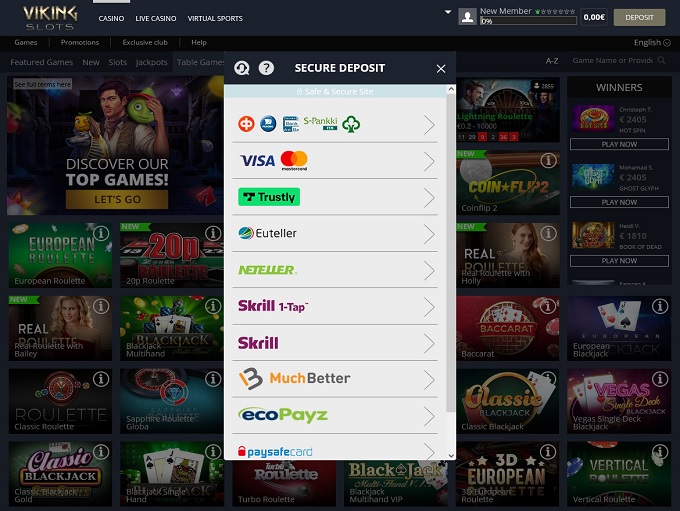Click the New Member level progress bar

coord(528,20)
